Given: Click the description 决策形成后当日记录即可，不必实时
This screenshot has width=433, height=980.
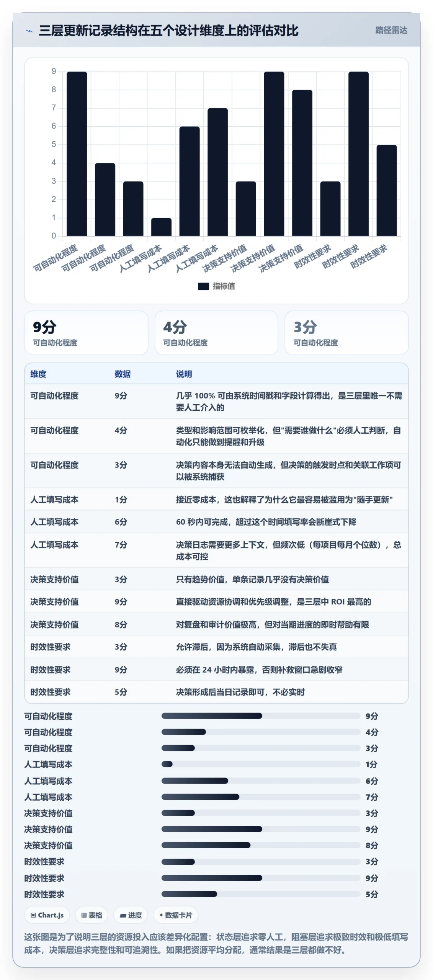Looking at the screenshot, I should (240, 692).
